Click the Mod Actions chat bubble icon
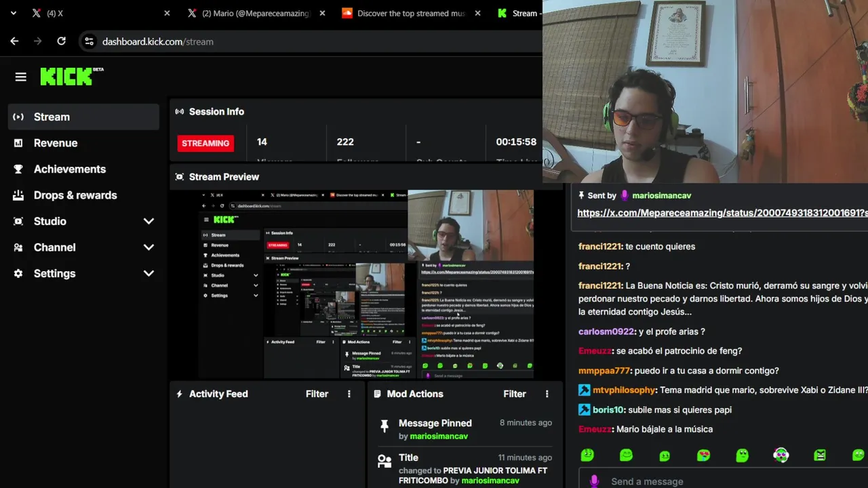The width and height of the screenshot is (868, 488). pos(377,394)
